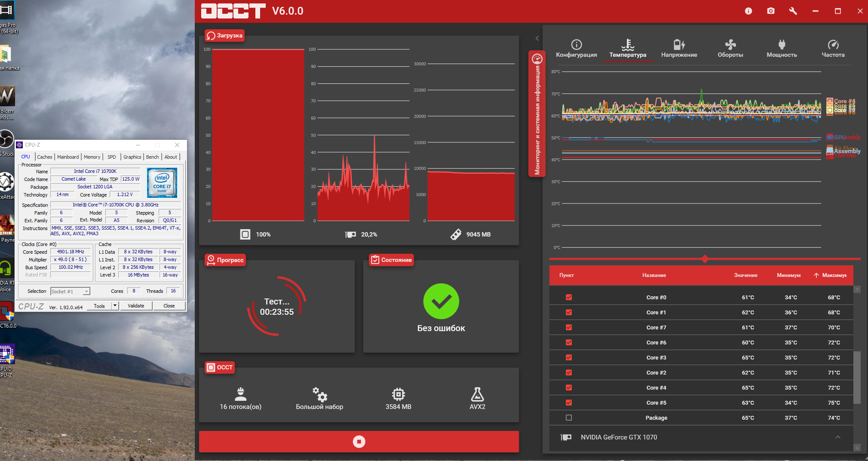
Task: Click the gears icon above Большой набор
Action: (x=319, y=394)
